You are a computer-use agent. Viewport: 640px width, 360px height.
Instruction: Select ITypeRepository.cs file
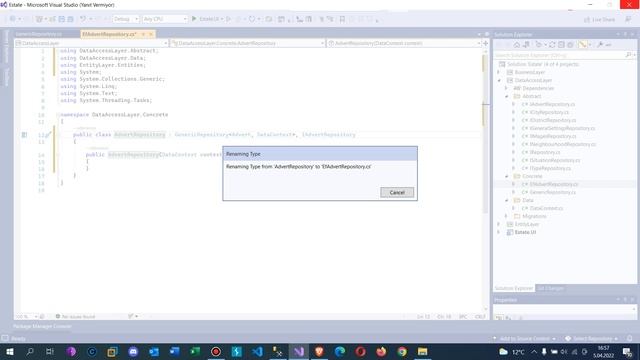(550, 168)
